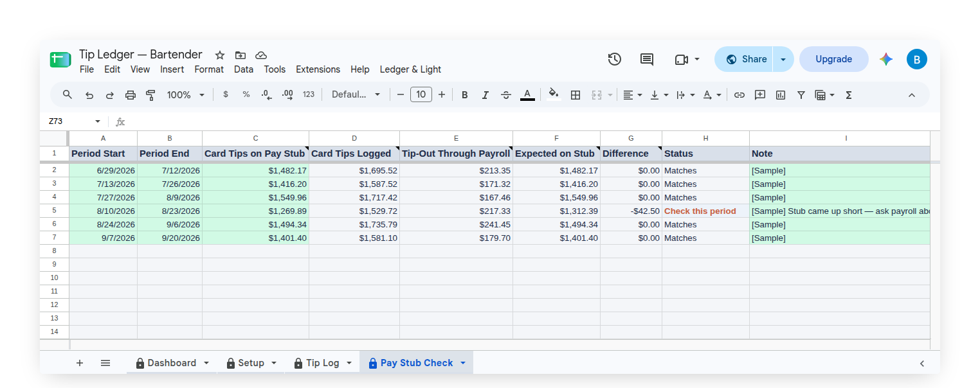This screenshot has height=388, width=980.
Task: Show all sheets list
Action: (105, 363)
